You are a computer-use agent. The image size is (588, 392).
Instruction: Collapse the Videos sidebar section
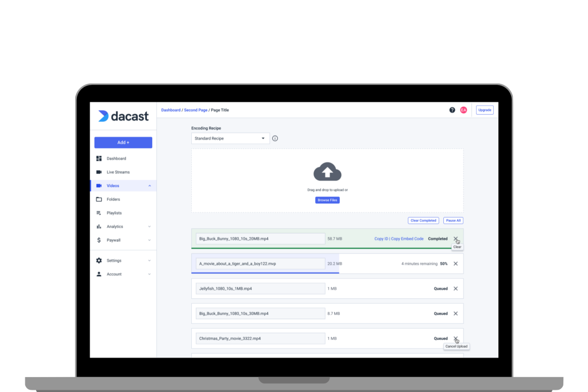(149, 186)
